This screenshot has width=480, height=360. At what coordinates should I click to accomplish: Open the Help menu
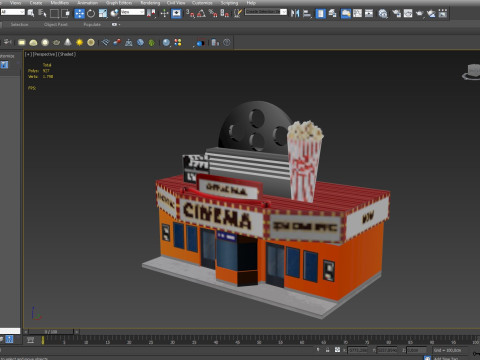(251, 3)
